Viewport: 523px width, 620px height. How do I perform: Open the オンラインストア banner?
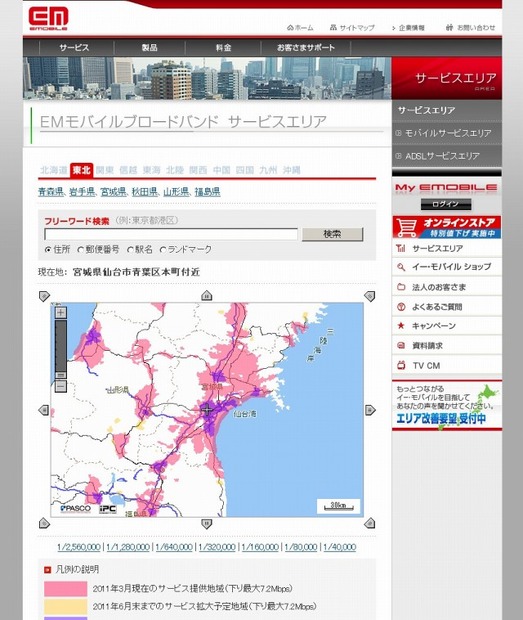tap(447, 227)
